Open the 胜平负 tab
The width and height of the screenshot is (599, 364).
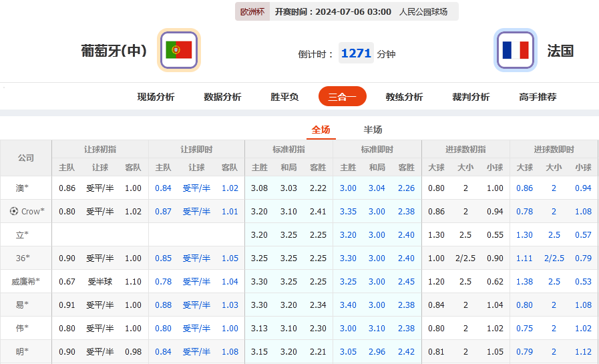click(x=284, y=97)
